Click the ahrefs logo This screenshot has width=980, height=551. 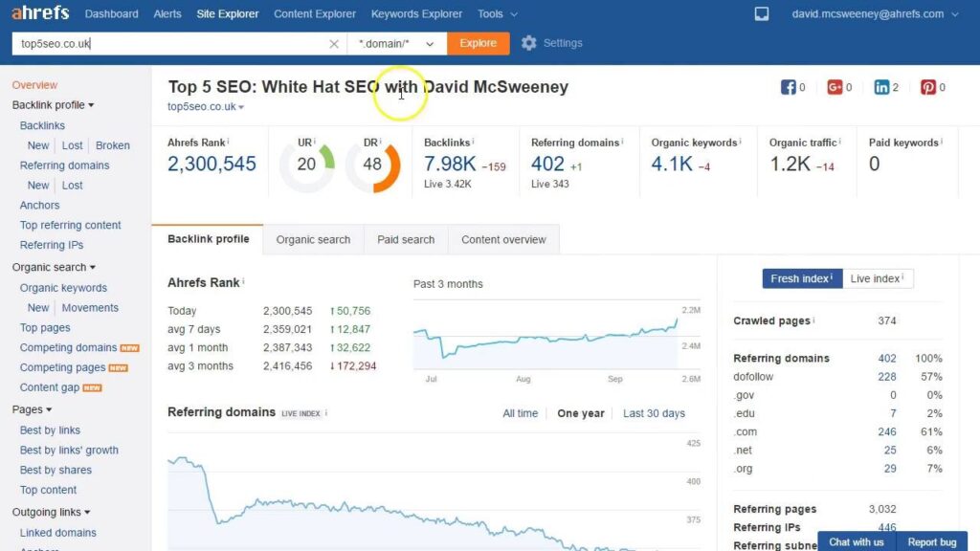click(x=40, y=12)
